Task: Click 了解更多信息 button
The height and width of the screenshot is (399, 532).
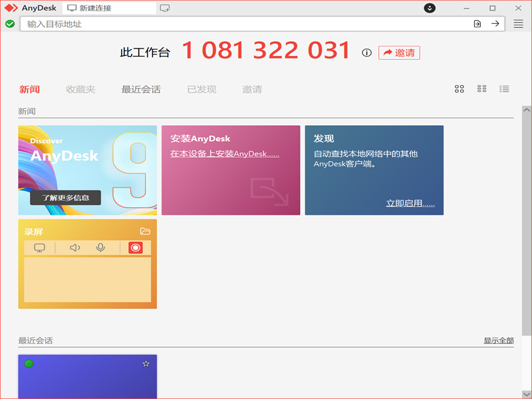Action: pyautogui.click(x=65, y=198)
